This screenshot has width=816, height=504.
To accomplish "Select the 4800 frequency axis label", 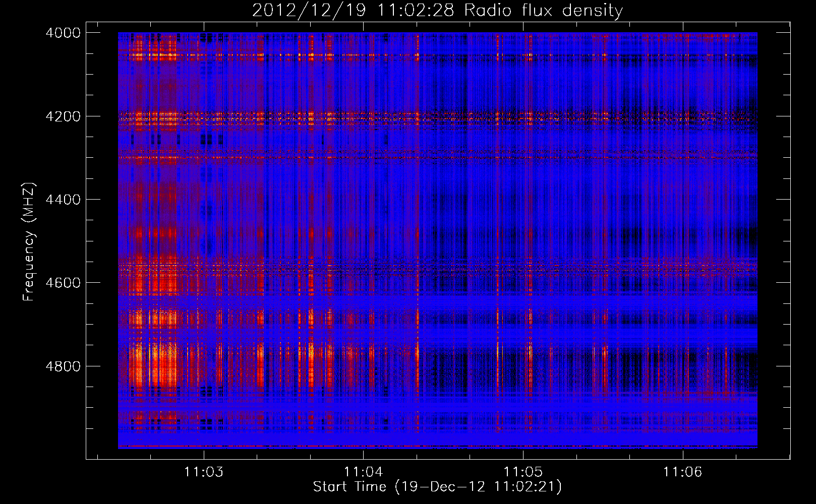I will [63, 366].
